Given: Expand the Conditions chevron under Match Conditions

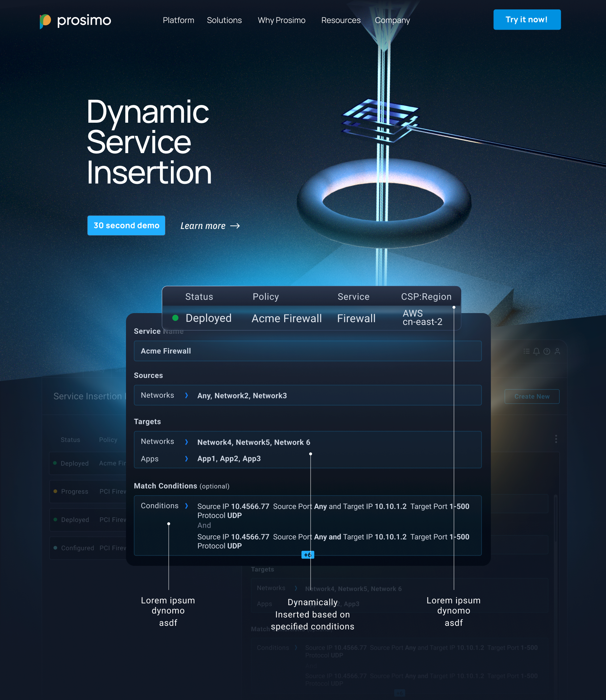Looking at the screenshot, I should [x=187, y=506].
